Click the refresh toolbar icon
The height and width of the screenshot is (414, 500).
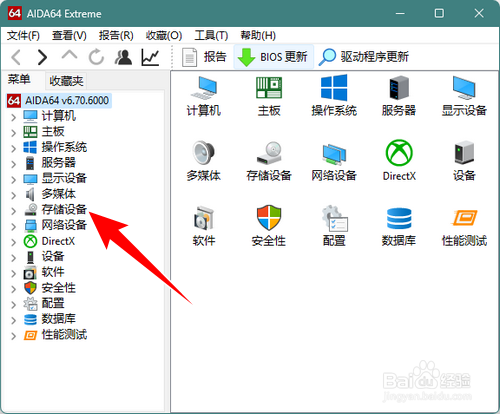pyautogui.click(x=96, y=57)
